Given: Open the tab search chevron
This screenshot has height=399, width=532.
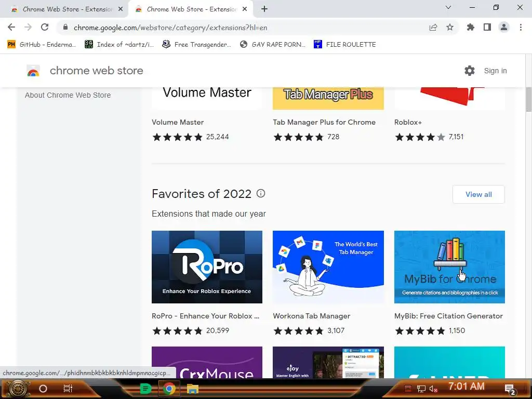Looking at the screenshot, I should pos(448,7).
